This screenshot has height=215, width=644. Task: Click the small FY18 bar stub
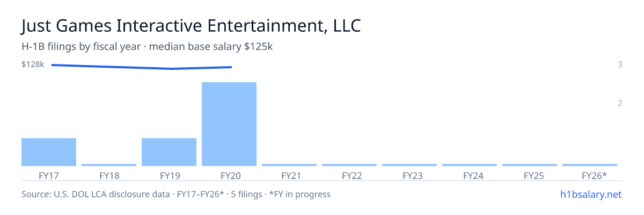tap(109, 165)
